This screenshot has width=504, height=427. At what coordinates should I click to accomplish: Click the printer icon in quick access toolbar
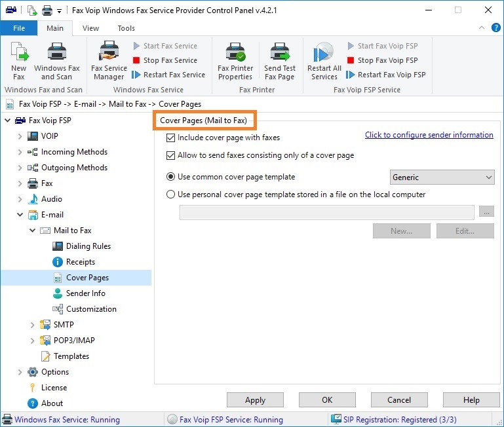47,10
